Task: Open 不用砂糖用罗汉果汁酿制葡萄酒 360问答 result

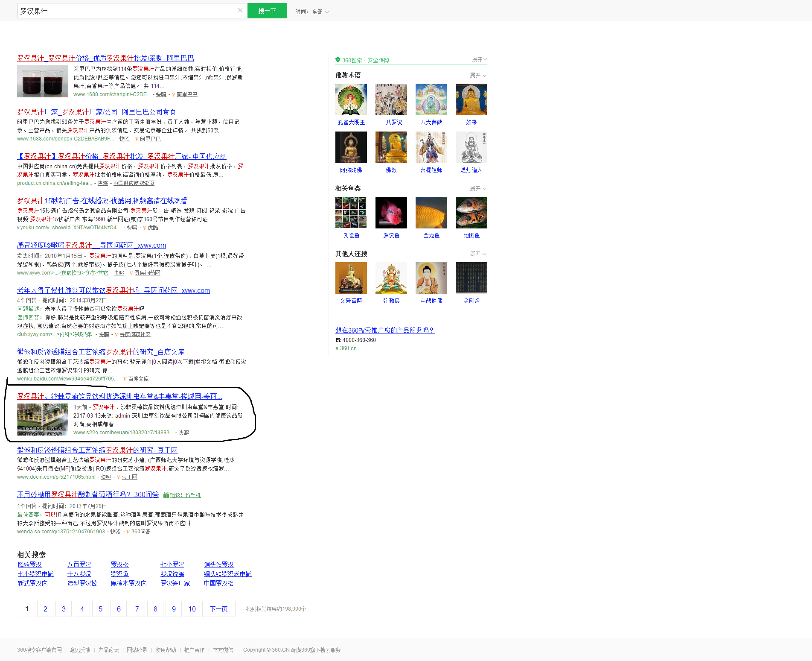Action: pos(88,494)
